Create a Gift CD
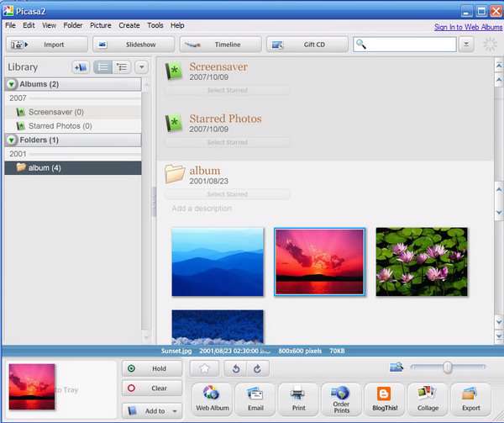The width and height of the screenshot is (504, 423). click(307, 45)
